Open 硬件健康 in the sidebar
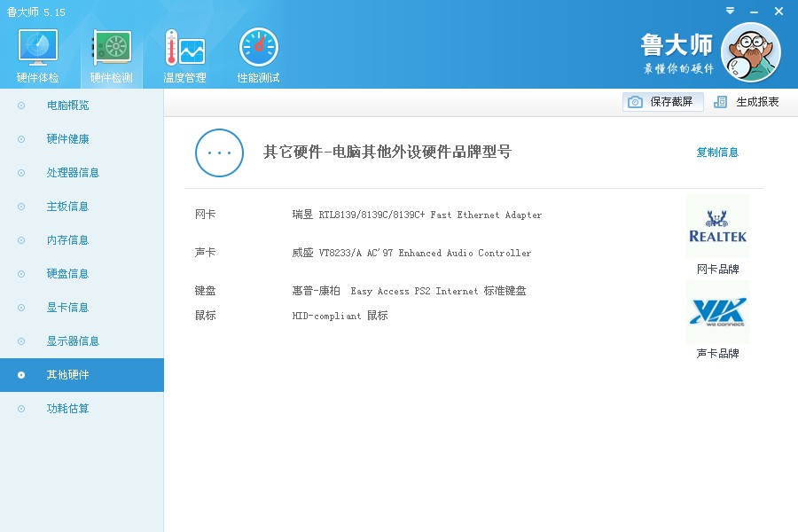The width and height of the screenshot is (798, 532). (x=67, y=139)
